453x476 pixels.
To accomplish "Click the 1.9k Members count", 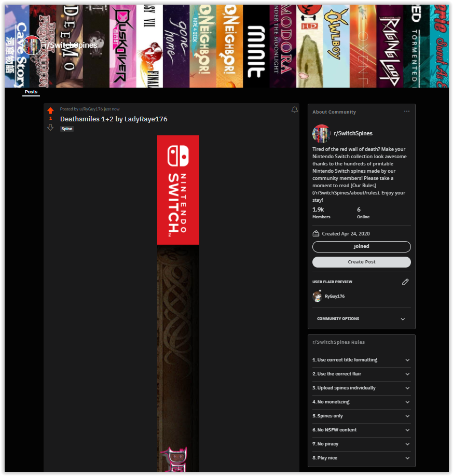I will pos(321,213).
